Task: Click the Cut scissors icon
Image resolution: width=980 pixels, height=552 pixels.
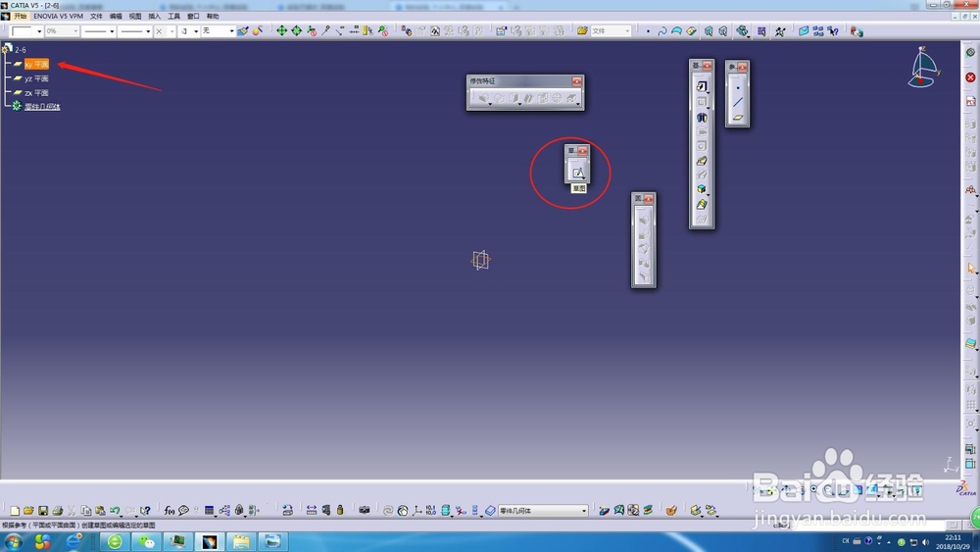Action: point(72,511)
